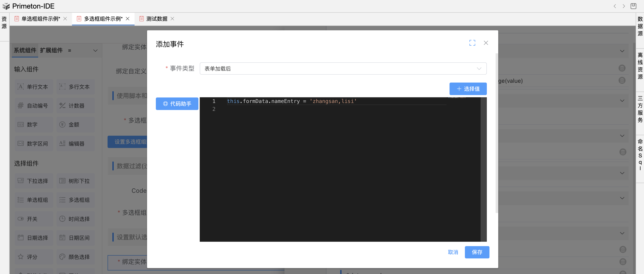Open the 三方服务 side panel
The image size is (644, 274).
640,109
